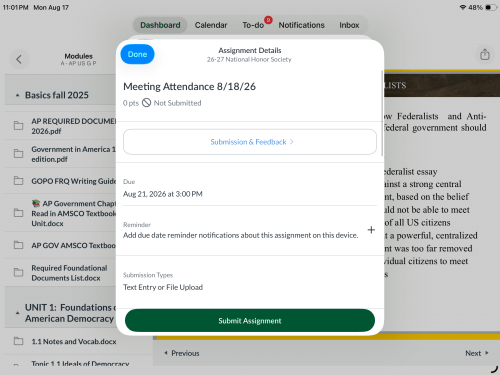Screen dimensions: 500x375
Task: Tap the Wi-Fi status icon
Action: pos(463,7)
